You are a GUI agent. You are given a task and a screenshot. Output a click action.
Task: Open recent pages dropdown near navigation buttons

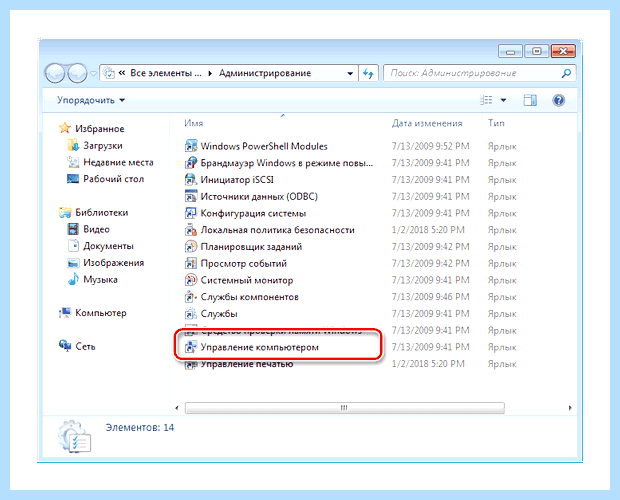[93, 73]
